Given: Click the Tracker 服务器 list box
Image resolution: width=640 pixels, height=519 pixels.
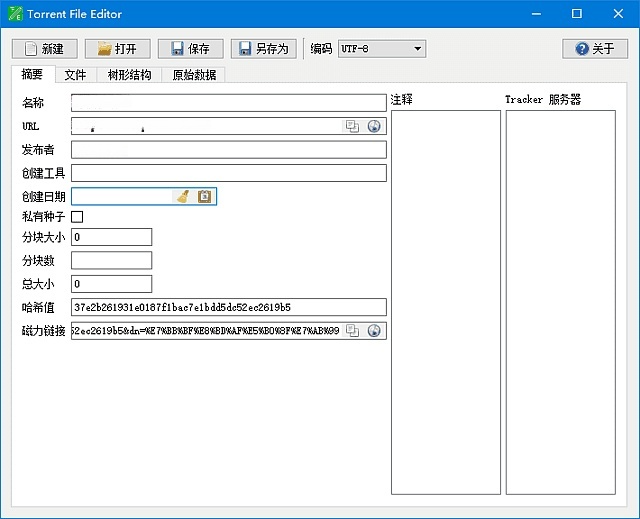Looking at the screenshot, I should pos(560,300).
